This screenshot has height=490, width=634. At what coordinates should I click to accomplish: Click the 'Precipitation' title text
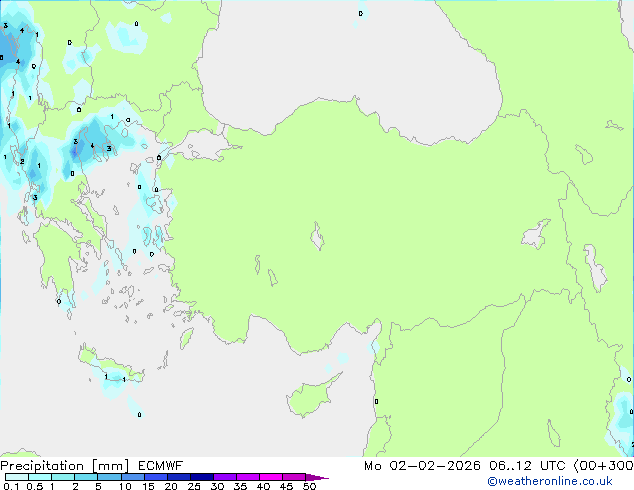click(42, 466)
